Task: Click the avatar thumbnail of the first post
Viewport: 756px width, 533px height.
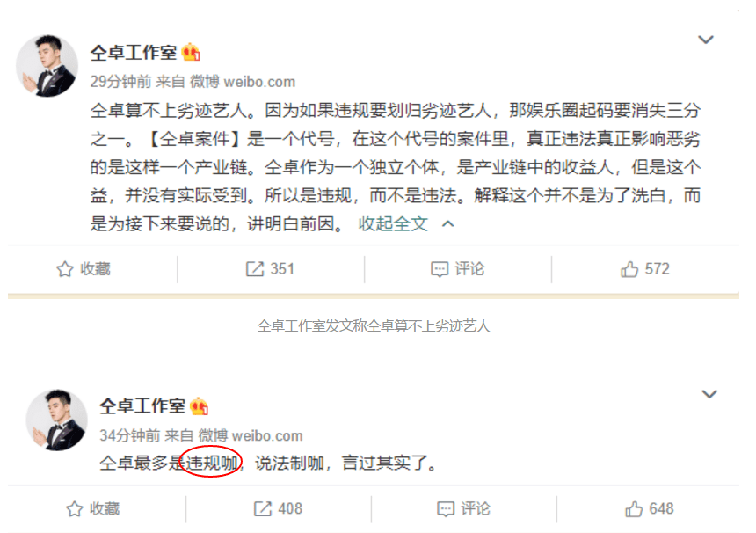Action: tap(47, 66)
